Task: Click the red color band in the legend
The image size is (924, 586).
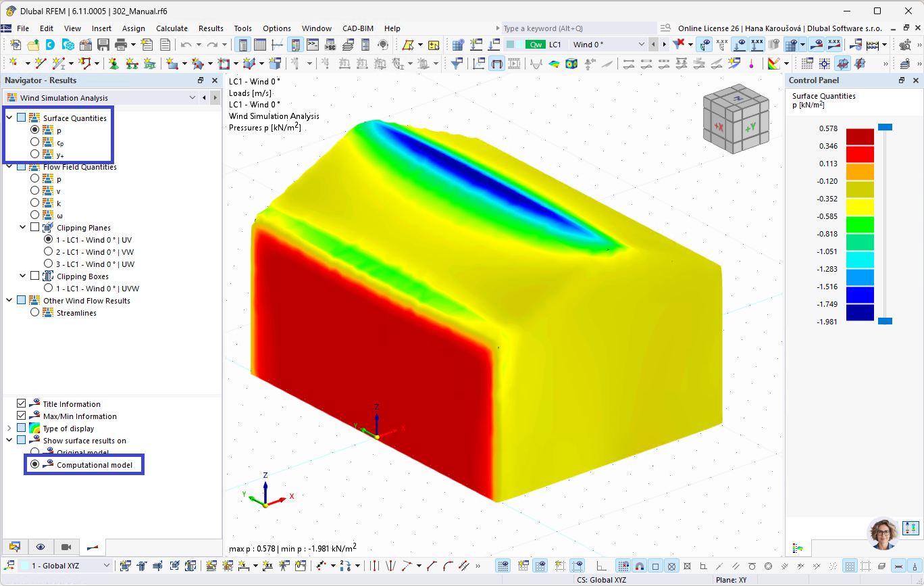Action: [x=861, y=153]
